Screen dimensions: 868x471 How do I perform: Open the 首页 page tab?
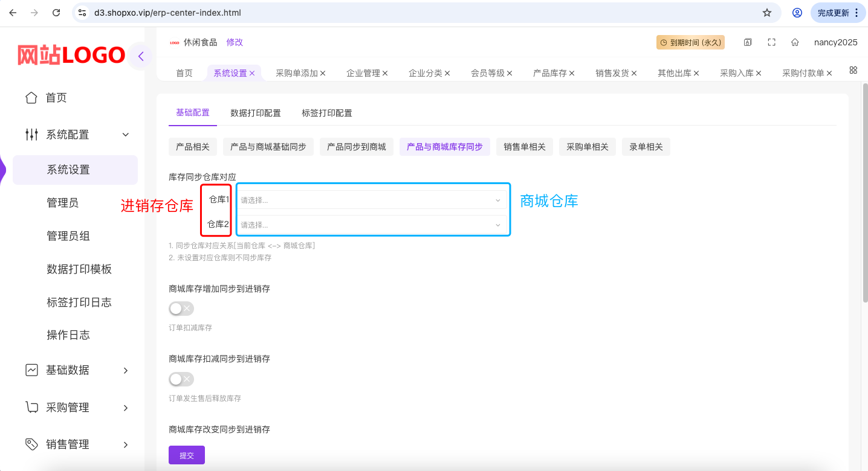pos(184,73)
